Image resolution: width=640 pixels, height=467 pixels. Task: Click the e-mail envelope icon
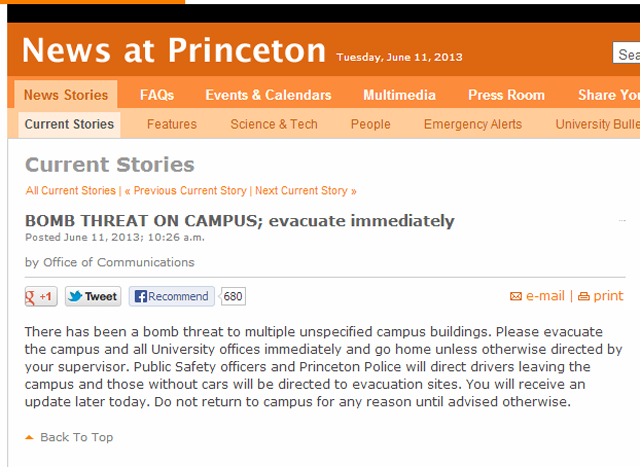coord(516,297)
